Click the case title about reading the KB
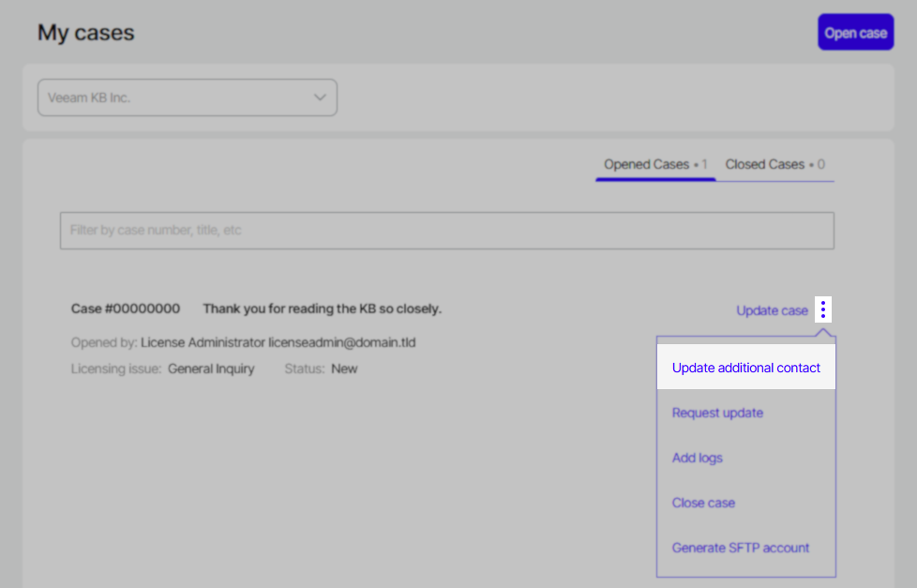Screen dimensions: 917x588 click(x=321, y=309)
